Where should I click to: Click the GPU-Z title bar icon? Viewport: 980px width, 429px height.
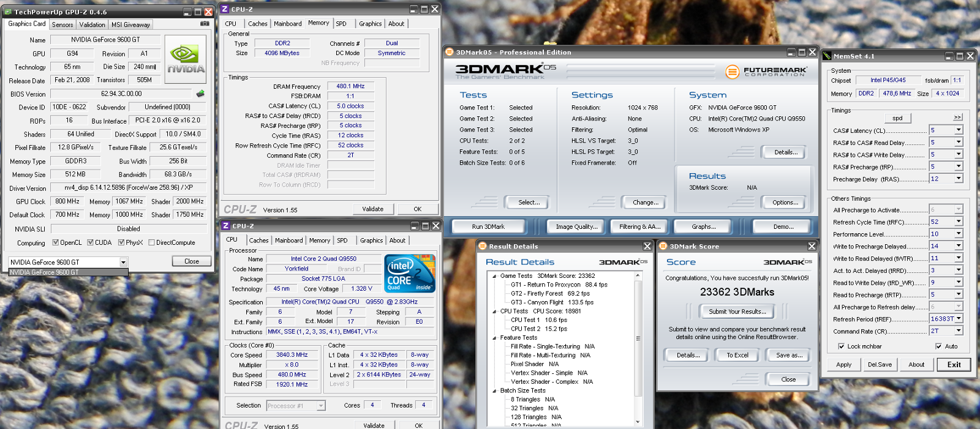7,12
